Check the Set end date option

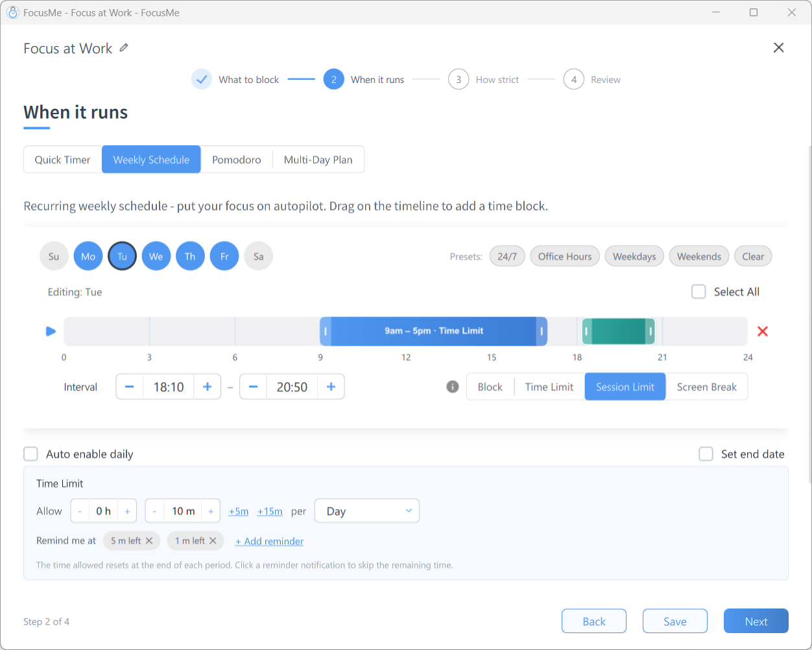(706, 454)
